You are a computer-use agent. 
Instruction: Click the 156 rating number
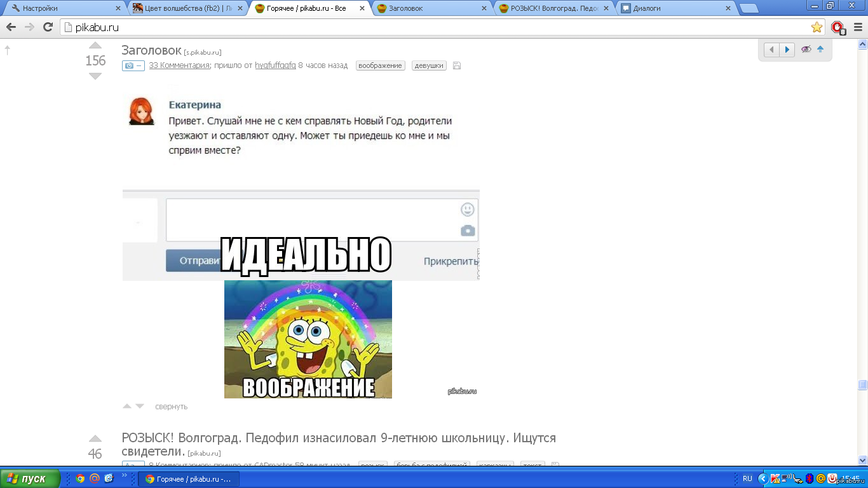pyautogui.click(x=95, y=61)
